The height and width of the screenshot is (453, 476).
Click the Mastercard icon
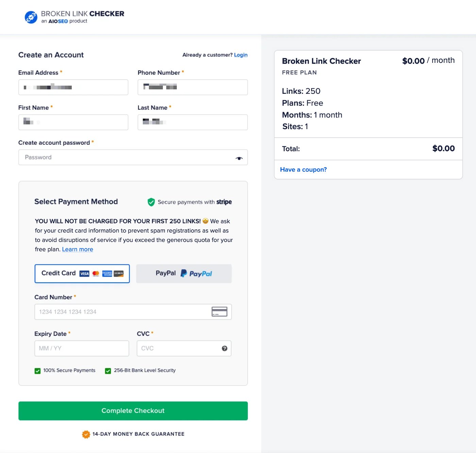(x=96, y=273)
